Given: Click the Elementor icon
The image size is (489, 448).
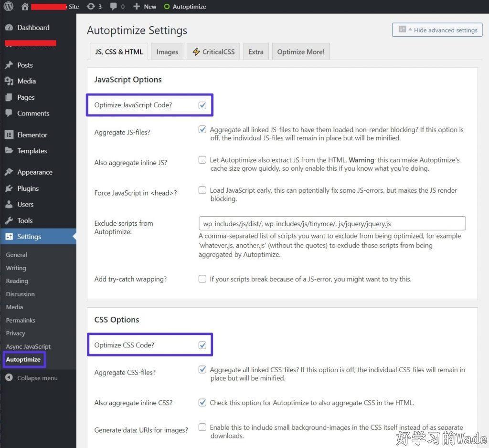Looking at the screenshot, I should click(x=9, y=135).
